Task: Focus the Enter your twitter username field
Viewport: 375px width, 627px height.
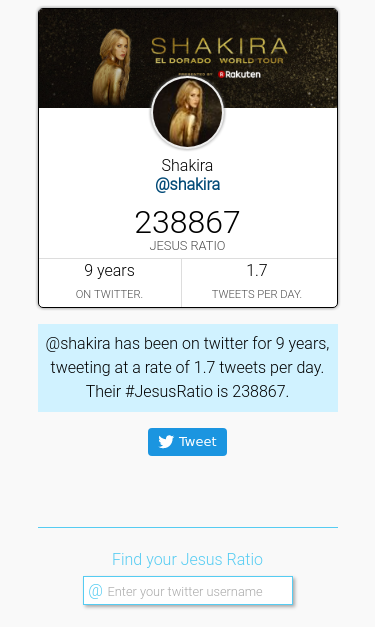Action: pyautogui.click(x=188, y=591)
